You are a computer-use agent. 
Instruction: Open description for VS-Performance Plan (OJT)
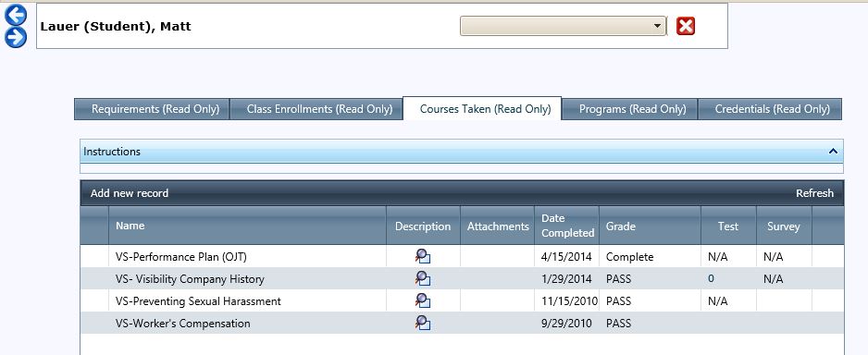[423, 257]
